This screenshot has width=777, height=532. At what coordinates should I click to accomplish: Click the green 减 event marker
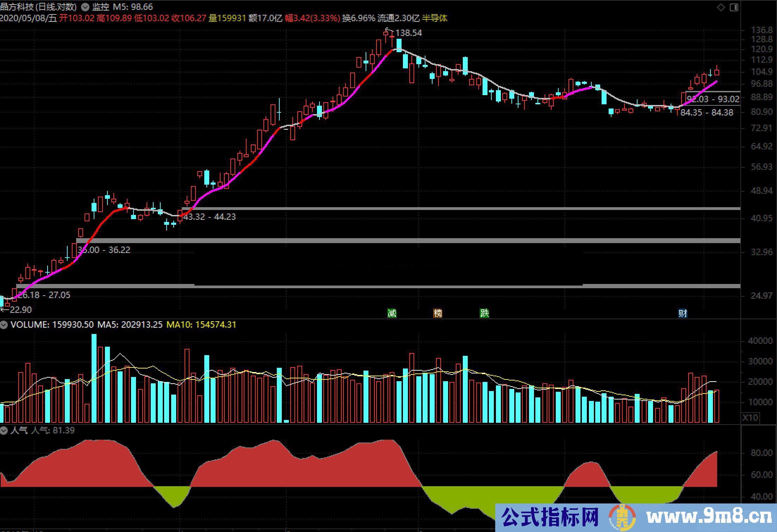[392, 313]
